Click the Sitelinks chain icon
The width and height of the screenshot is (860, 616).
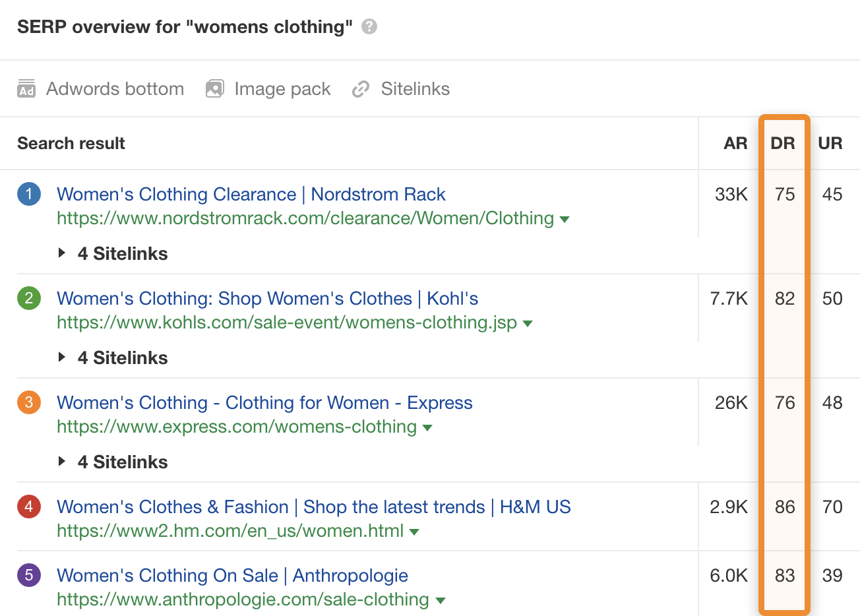361,89
